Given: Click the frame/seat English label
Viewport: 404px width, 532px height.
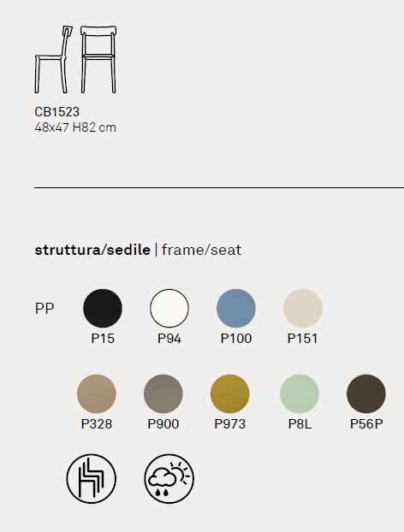Looking at the screenshot, I should pos(202,250).
